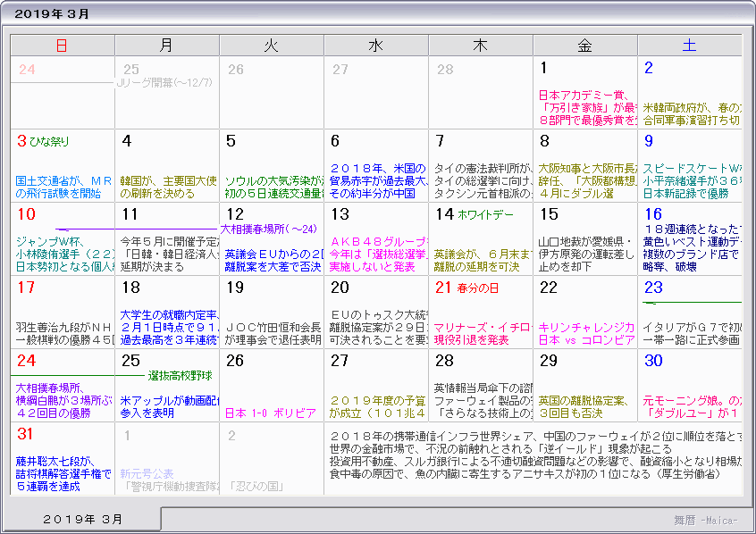
Task: Click the 日 (Sunday) column header
Action: click(62, 46)
